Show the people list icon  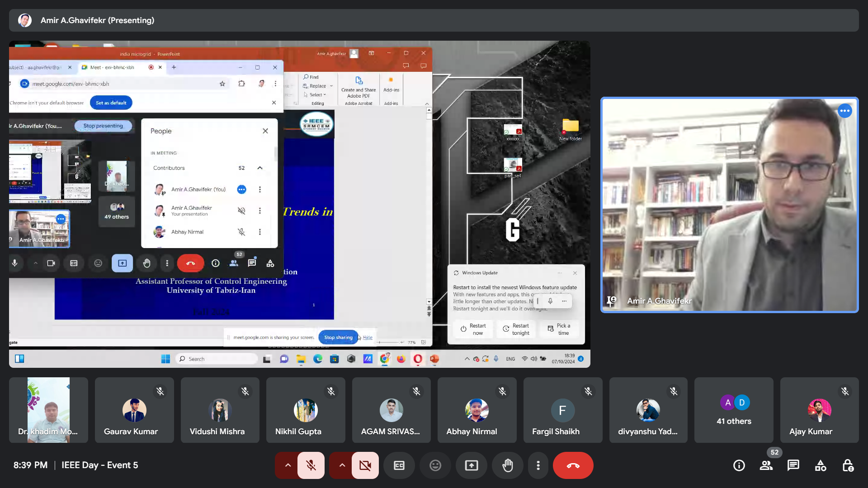pos(766,465)
